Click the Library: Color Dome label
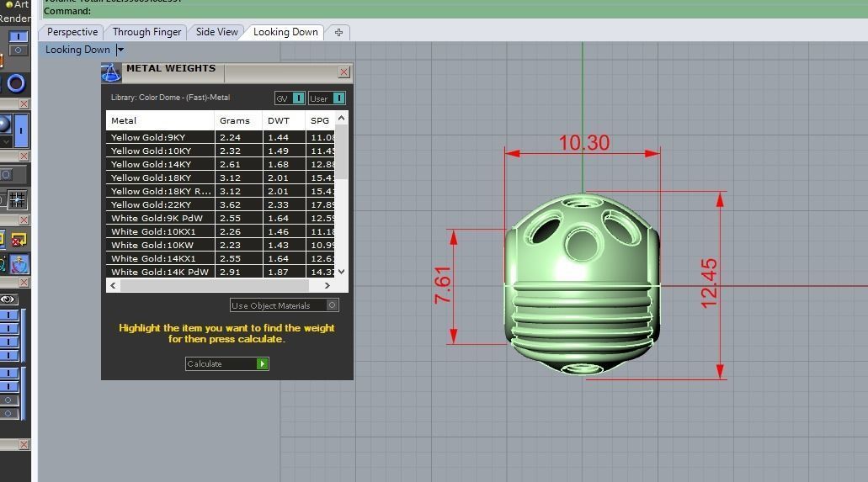Screen dimensions: 868x482 (170, 98)
